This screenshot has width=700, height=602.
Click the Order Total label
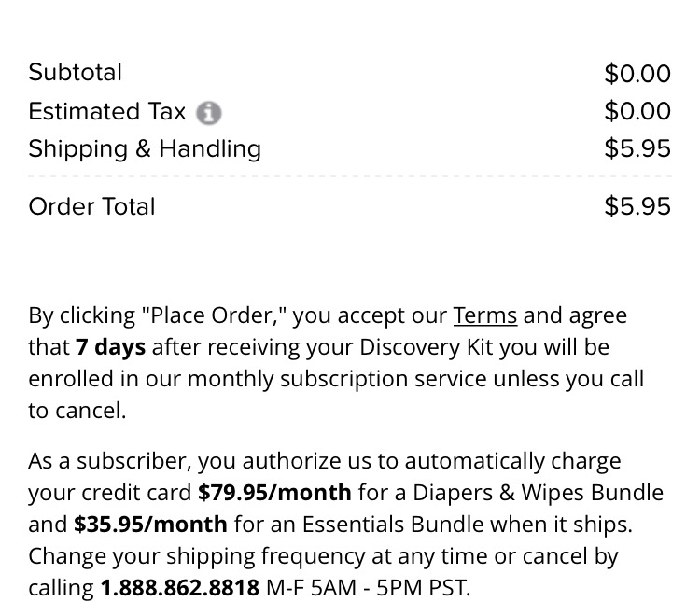pos(92,207)
